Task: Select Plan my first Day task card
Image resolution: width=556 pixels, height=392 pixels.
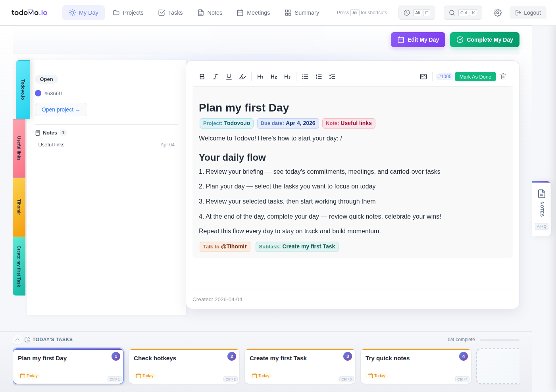Action: pos(68,366)
